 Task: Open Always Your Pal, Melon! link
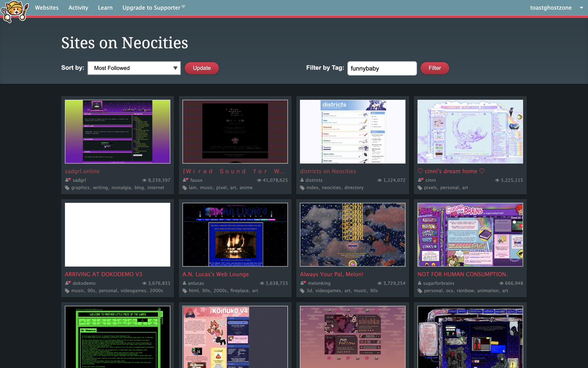point(332,274)
